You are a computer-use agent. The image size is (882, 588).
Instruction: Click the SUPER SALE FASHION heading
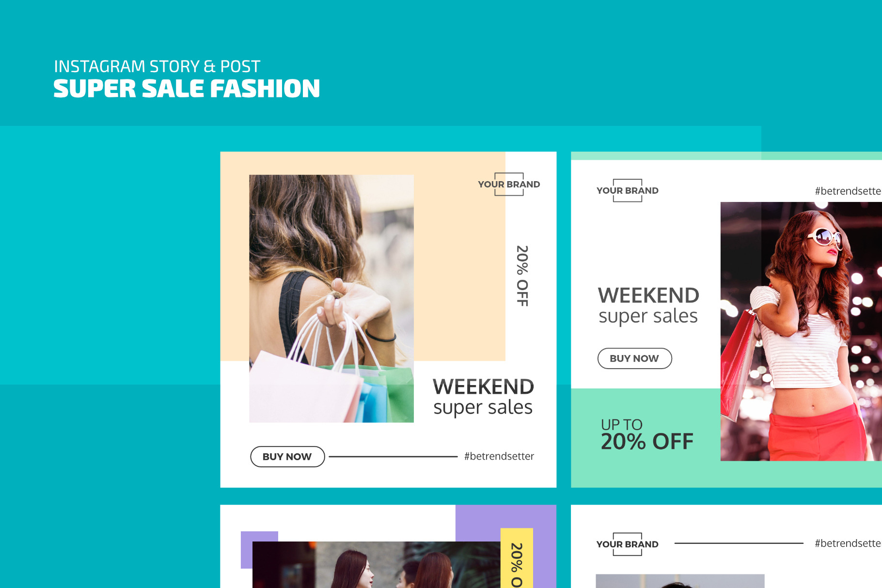tap(187, 89)
